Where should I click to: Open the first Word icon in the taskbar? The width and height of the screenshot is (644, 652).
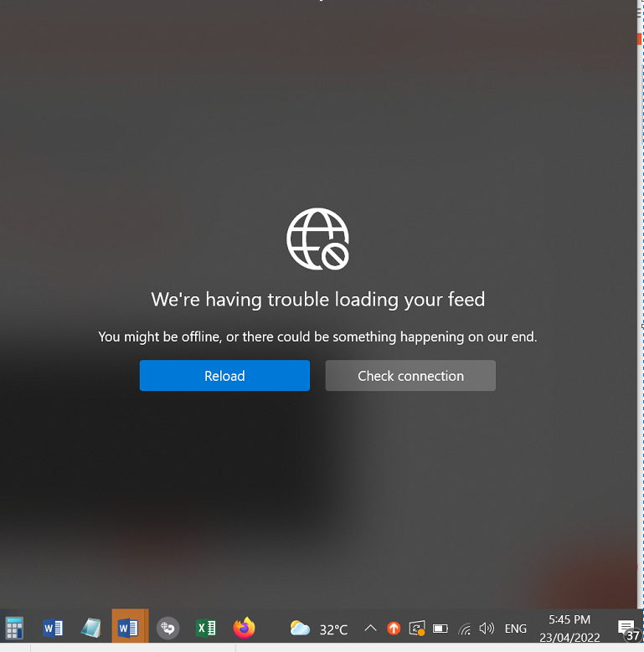(x=53, y=628)
